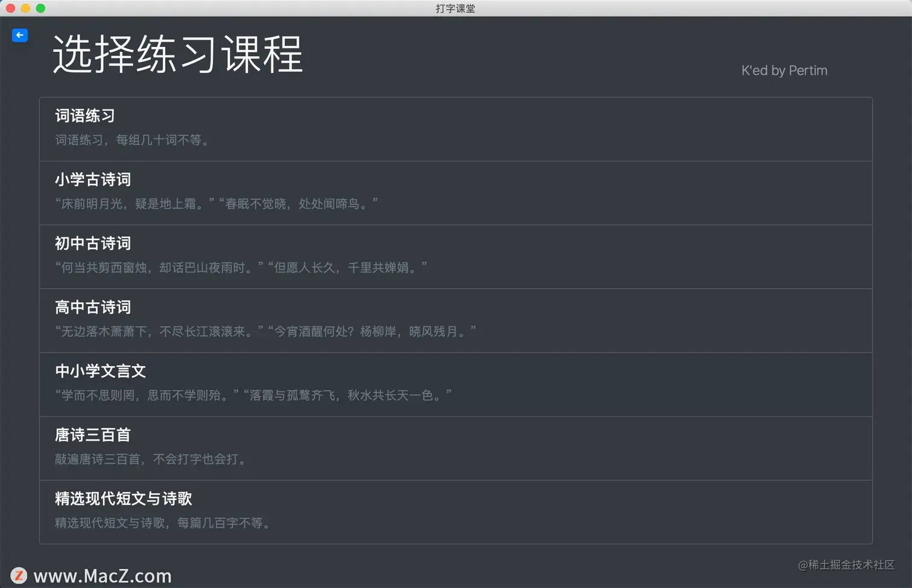Click the MacZ logo icon

pyautogui.click(x=19, y=575)
